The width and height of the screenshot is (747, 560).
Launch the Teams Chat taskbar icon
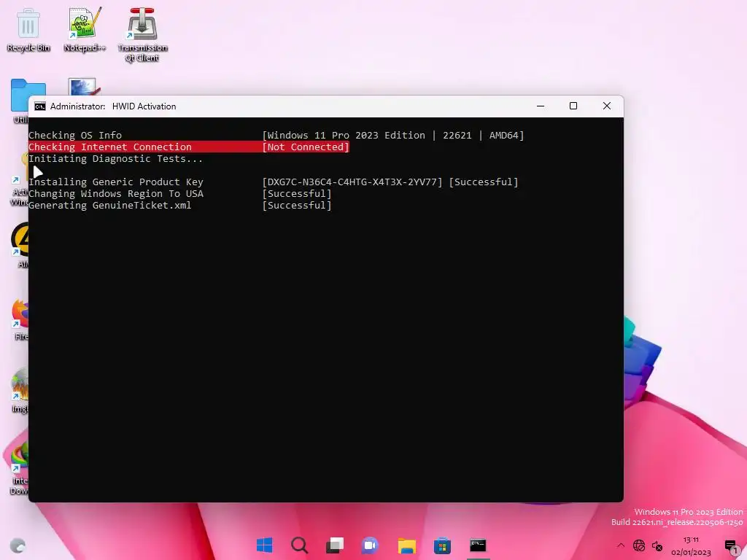point(370,545)
